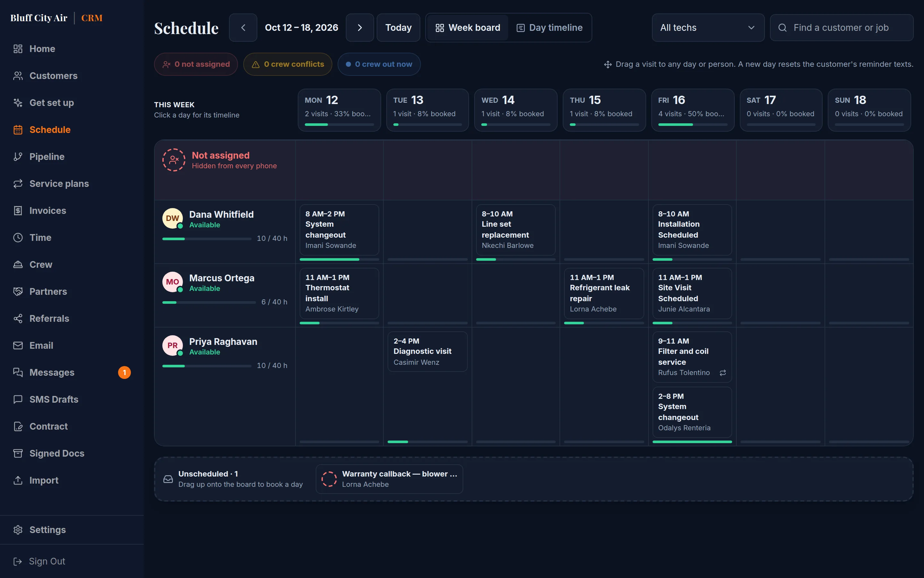Screen dimensions: 924x578
Task: Toggle the 0 crew out now filter
Action: pyautogui.click(x=379, y=64)
